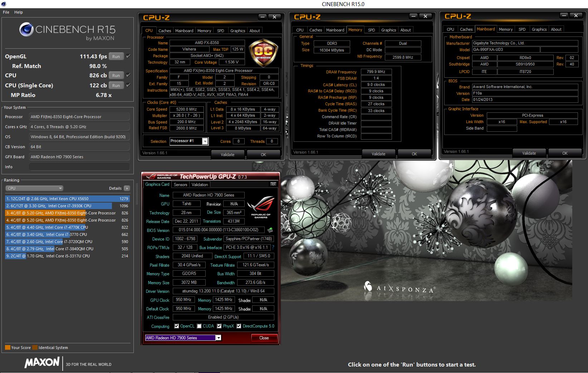Image resolution: width=588 pixels, height=373 pixels.
Task: Toggle the PhysX checkbox in GPU-Z
Action: 219,326
